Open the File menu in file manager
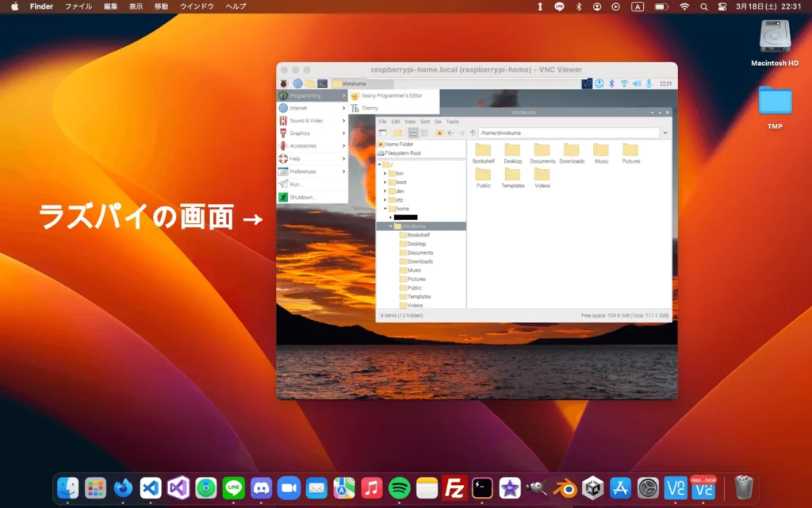Screen dimensions: 812x508 pos(383,121)
